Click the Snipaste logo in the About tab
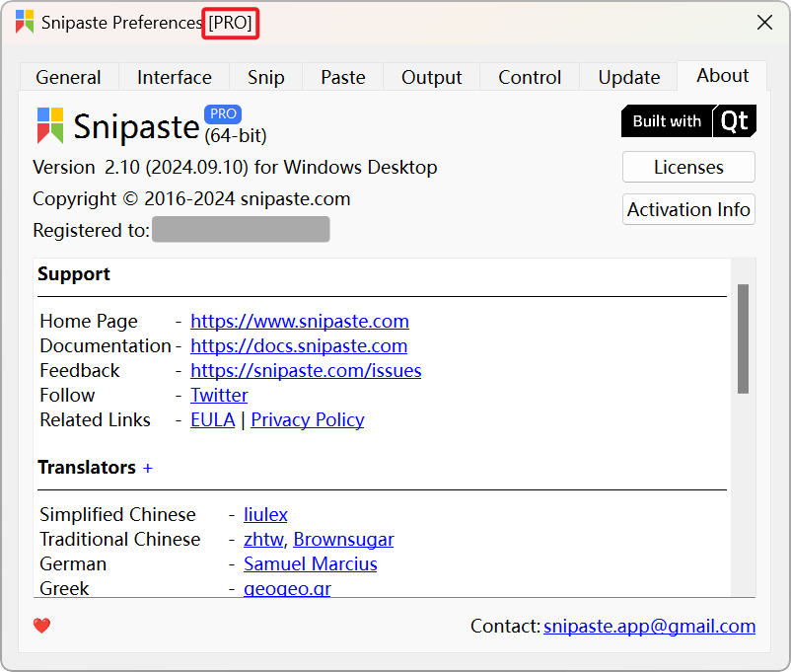This screenshot has width=791, height=672. tap(50, 125)
